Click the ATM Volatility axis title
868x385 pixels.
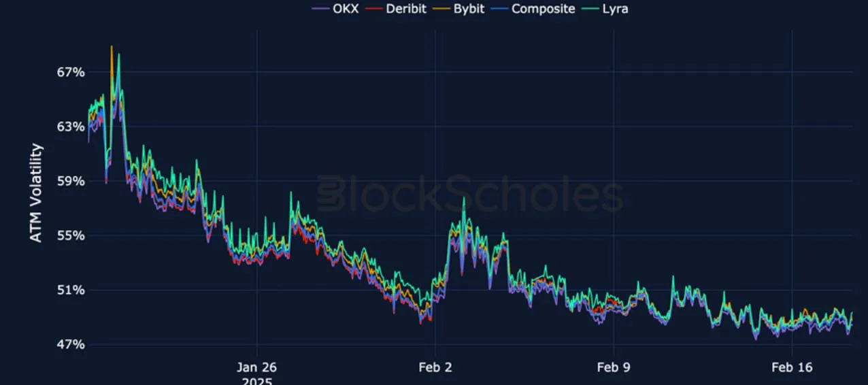36,193
